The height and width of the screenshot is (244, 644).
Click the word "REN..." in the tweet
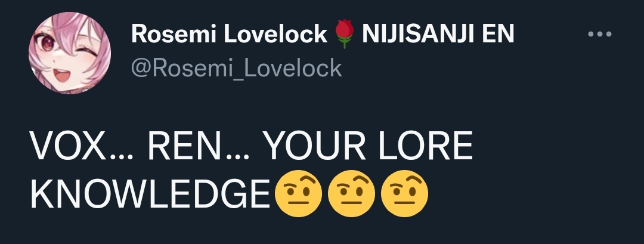(x=199, y=147)
